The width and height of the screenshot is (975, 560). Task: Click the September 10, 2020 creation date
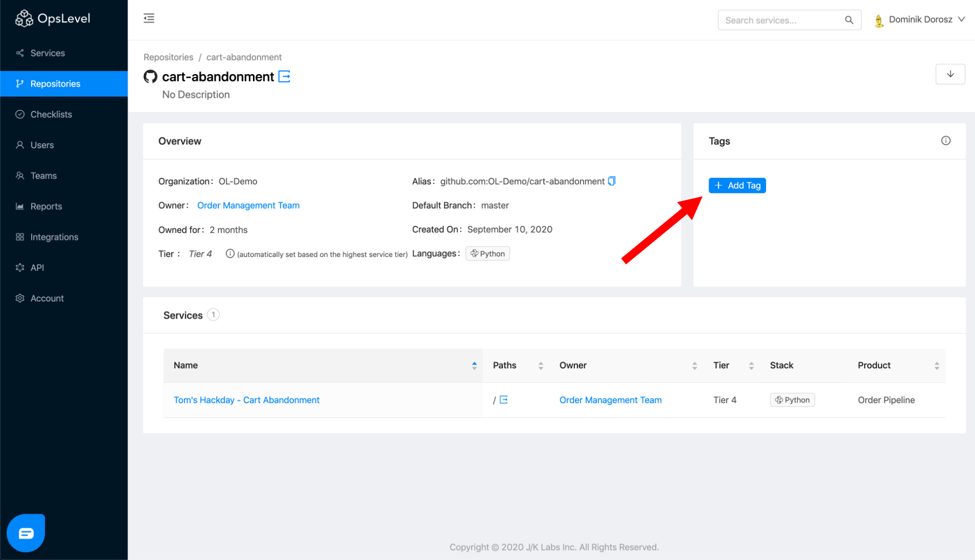click(510, 229)
